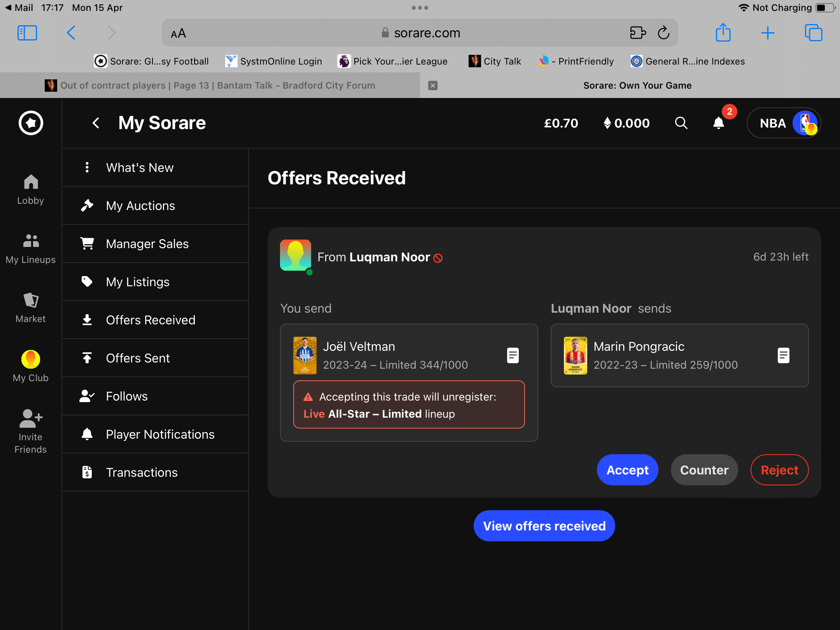This screenshot has height=630, width=840.
Task: Tap the battery status icon
Action: pyautogui.click(x=826, y=8)
